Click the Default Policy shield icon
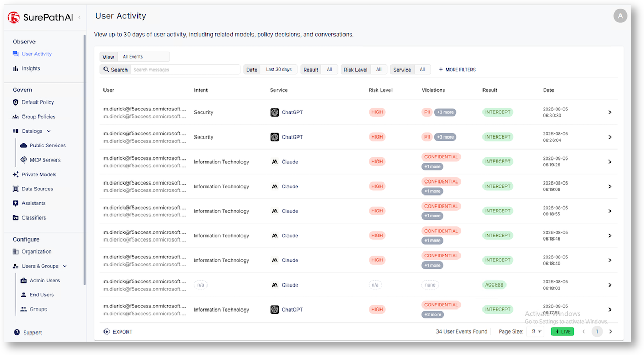Image resolution: width=644 pixels, height=355 pixels. 16,102
